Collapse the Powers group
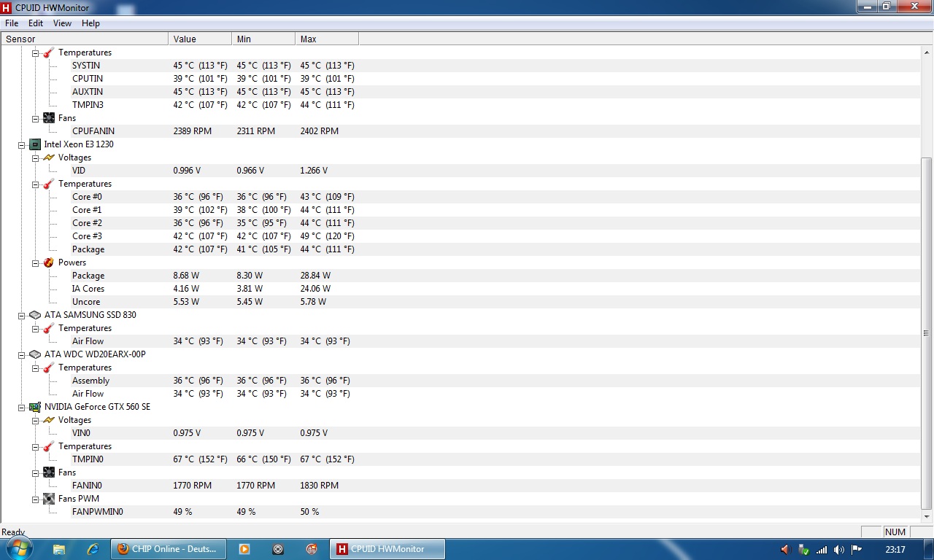934x560 pixels. coord(35,262)
